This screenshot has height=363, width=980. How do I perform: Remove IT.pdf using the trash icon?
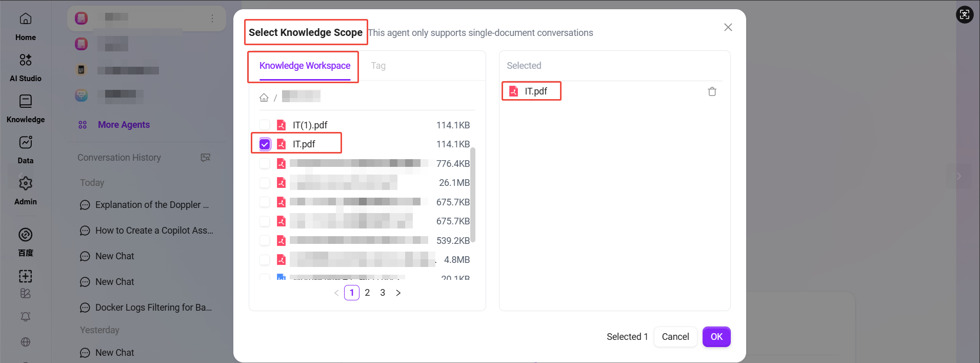click(711, 91)
